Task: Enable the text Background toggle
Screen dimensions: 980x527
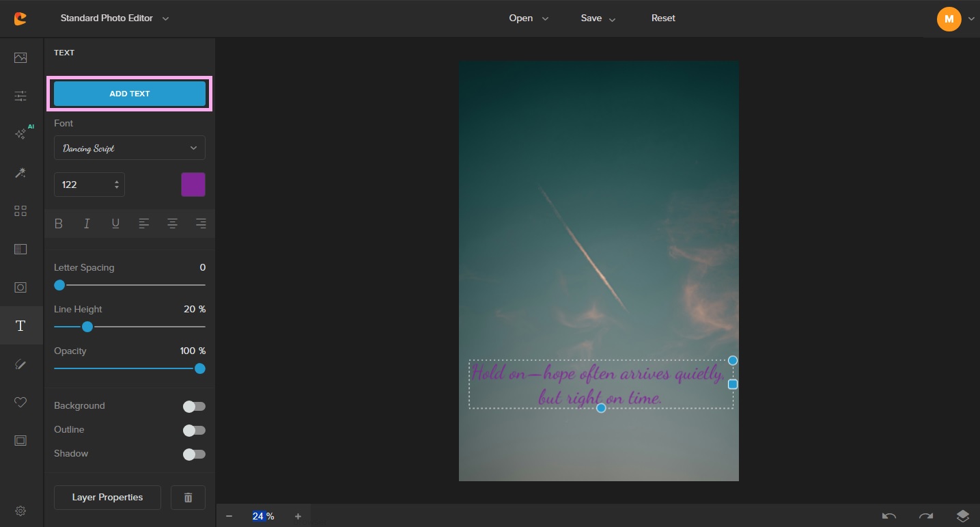Action: (x=194, y=407)
